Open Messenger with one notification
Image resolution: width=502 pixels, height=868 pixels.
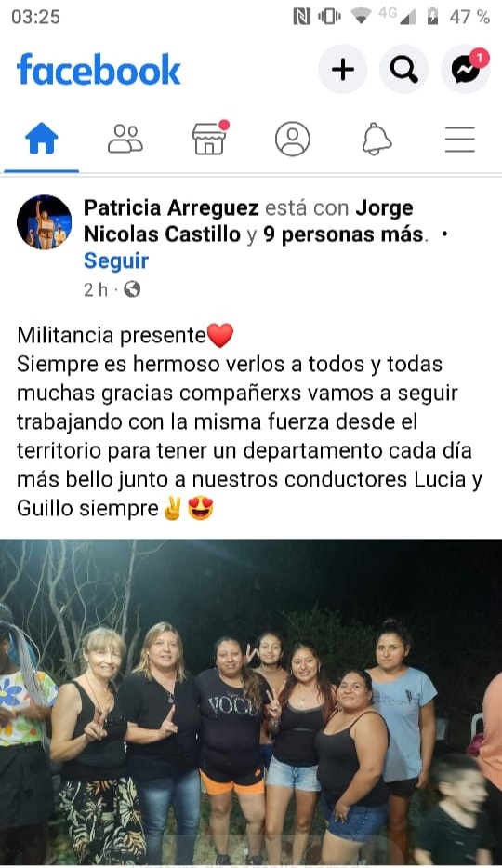[466, 70]
